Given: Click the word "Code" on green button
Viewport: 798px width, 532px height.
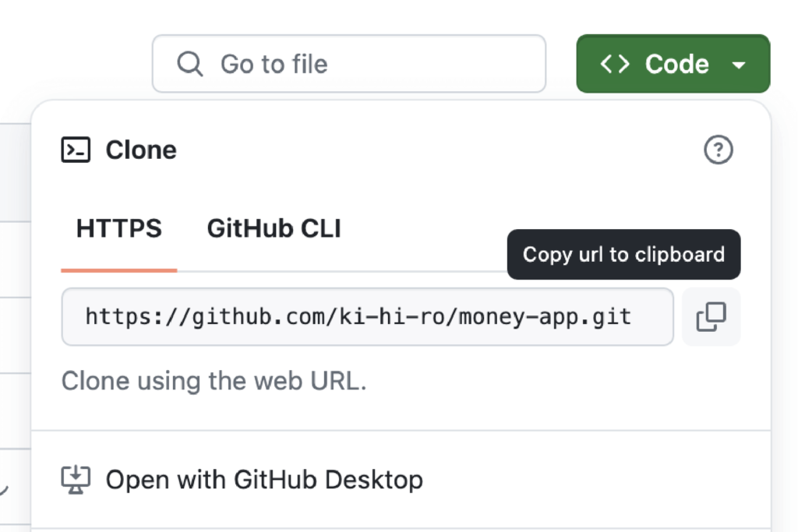Looking at the screenshot, I should pyautogui.click(x=676, y=64).
